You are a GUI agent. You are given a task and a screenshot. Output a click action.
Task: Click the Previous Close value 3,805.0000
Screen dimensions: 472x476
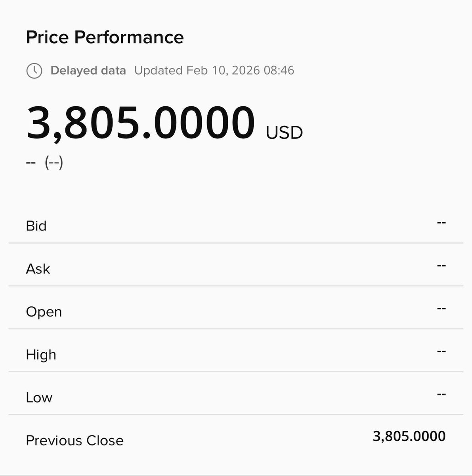pyautogui.click(x=409, y=436)
